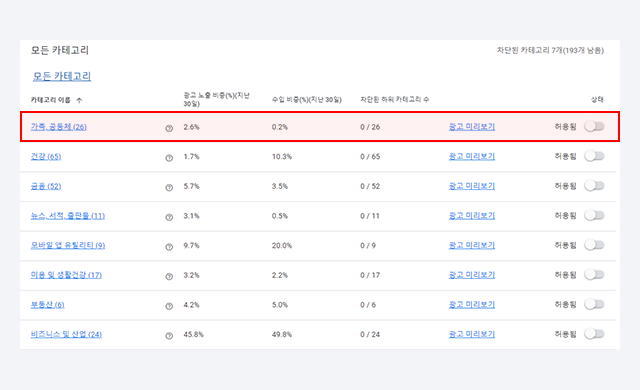Image resolution: width=640 pixels, height=390 pixels.
Task: Select the 0 / 52 blocked subcategory count
Action: click(x=370, y=186)
